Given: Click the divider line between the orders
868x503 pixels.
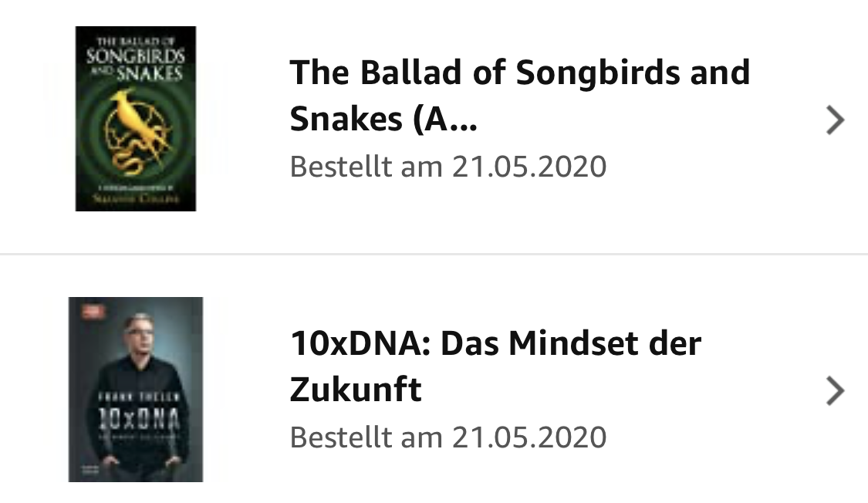Looking at the screenshot, I should point(434,253).
